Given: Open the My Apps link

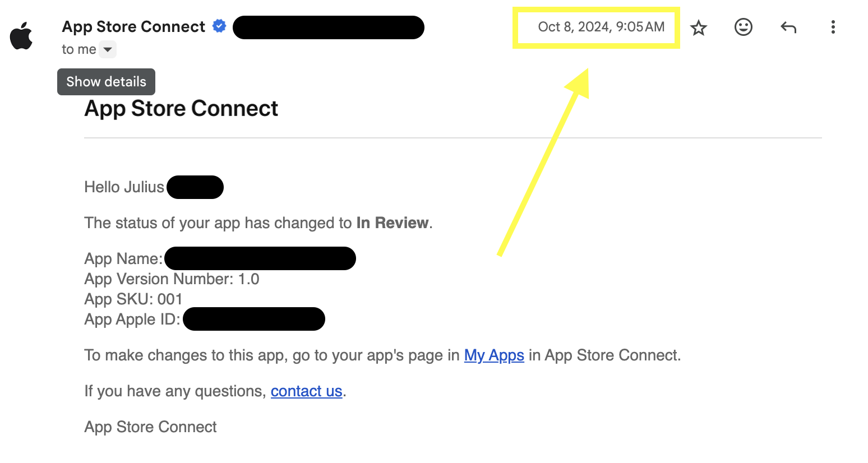Looking at the screenshot, I should pyautogui.click(x=494, y=355).
